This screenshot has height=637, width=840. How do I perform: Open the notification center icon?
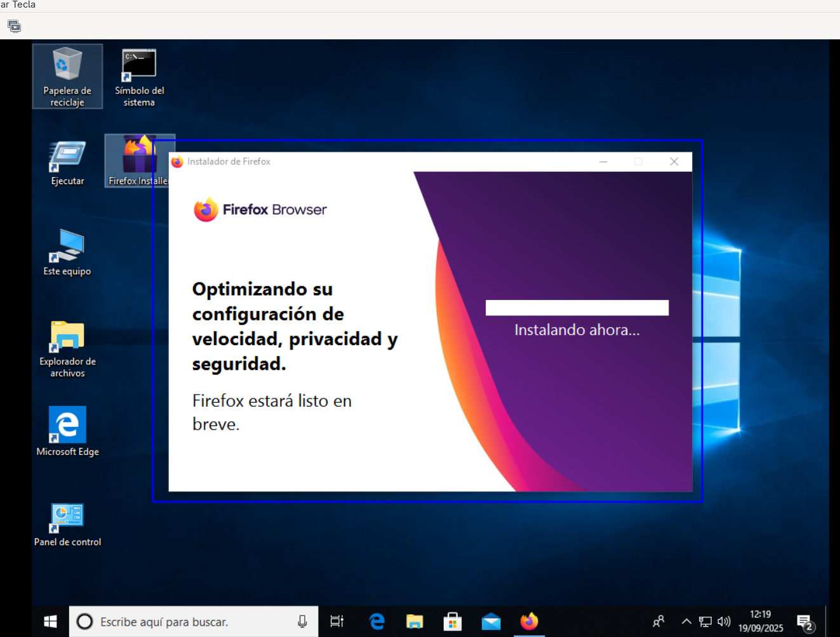(806, 622)
